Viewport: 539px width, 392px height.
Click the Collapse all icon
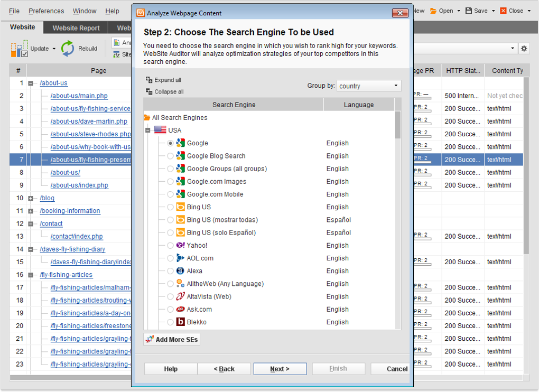pos(149,91)
